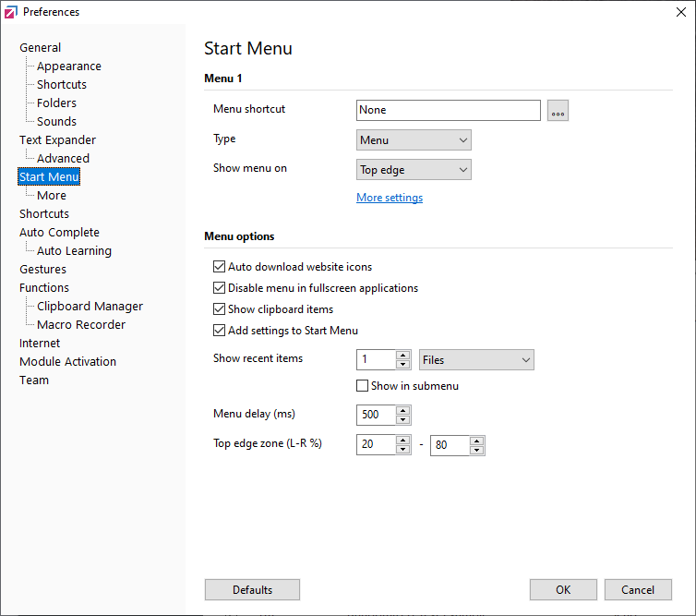Screen dimensions: 696x616
Task: Increase the Top edge zone left value
Action: click(402, 441)
